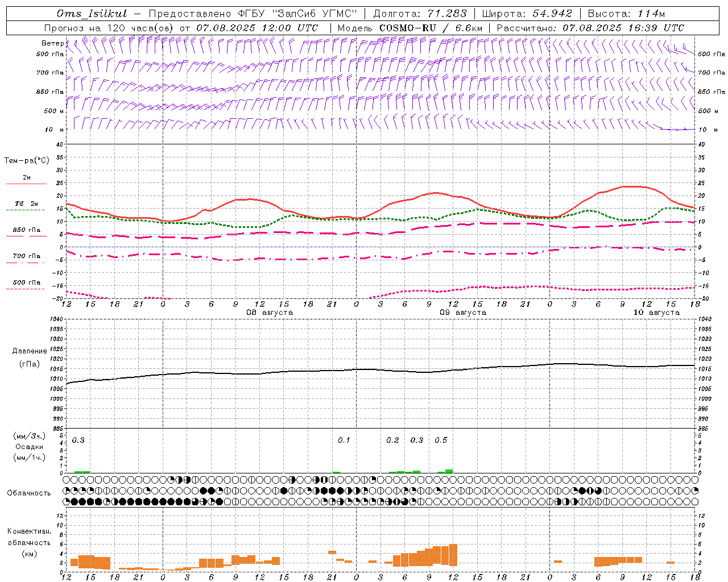Screen dimensions: 728x582
Task: Click the Конвективн. label of convective cloud panel
Action: point(30,531)
